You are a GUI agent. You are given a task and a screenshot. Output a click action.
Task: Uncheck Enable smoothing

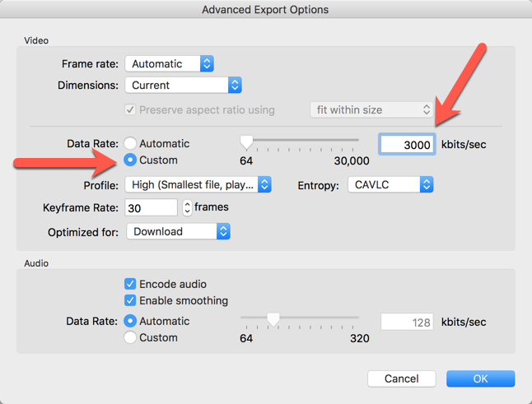pyautogui.click(x=130, y=300)
